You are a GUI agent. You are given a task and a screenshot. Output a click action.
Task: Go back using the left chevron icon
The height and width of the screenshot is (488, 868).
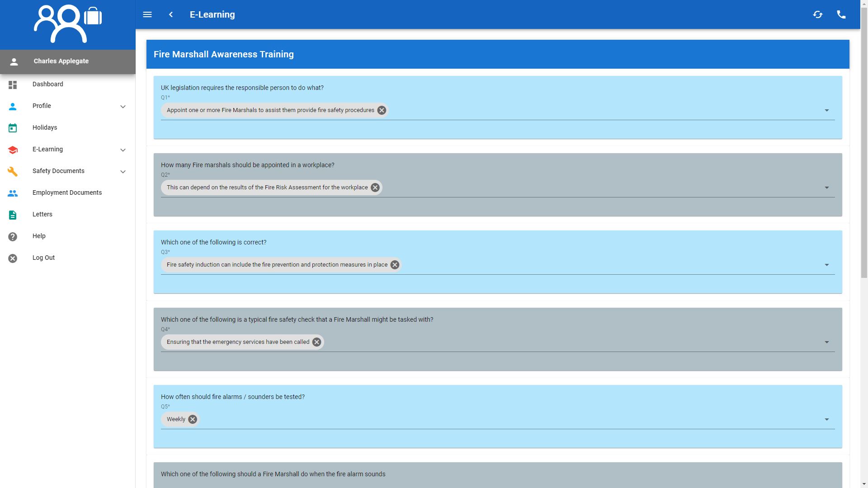click(x=171, y=14)
